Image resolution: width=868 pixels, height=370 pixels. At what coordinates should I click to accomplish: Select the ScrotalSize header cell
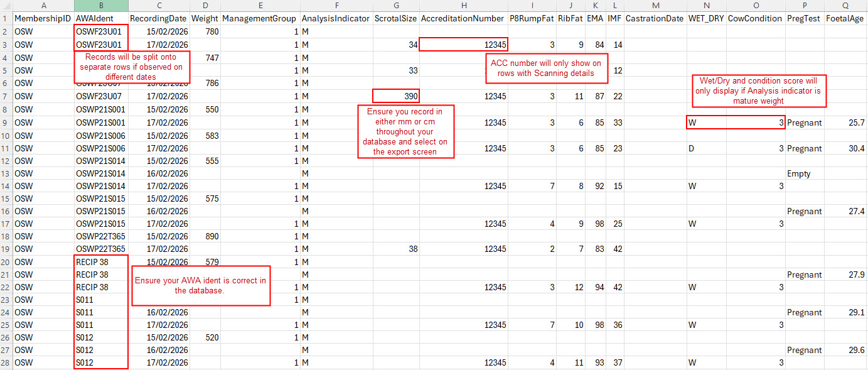tap(395, 19)
